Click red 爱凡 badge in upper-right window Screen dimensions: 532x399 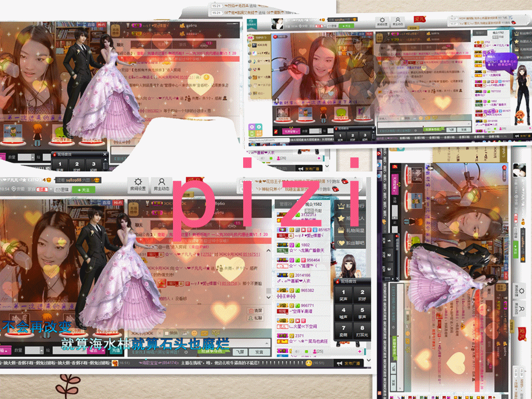[x=419, y=19]
